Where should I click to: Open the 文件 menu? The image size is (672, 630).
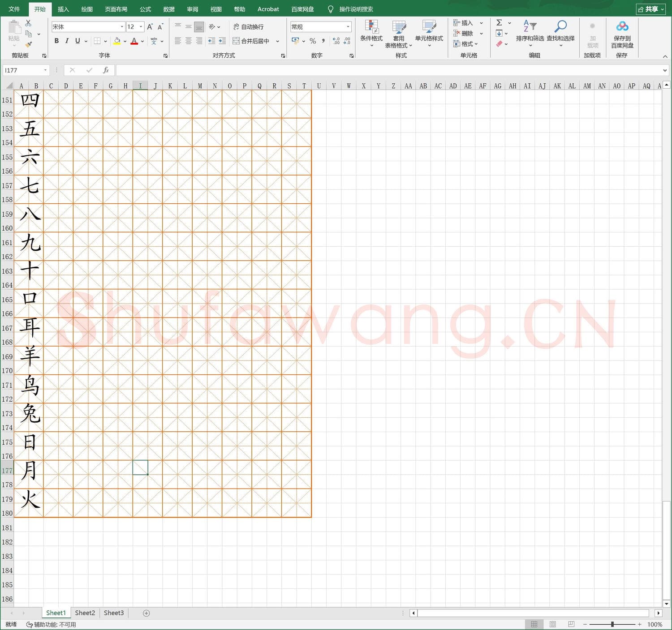point(14,9)
